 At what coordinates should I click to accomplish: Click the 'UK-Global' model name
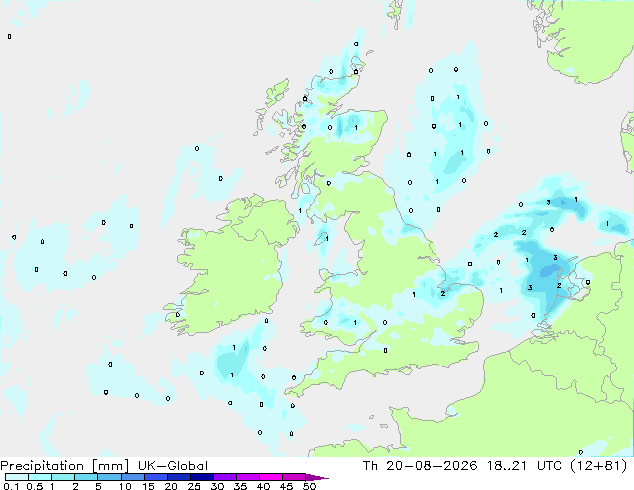(x=173, y=466)
